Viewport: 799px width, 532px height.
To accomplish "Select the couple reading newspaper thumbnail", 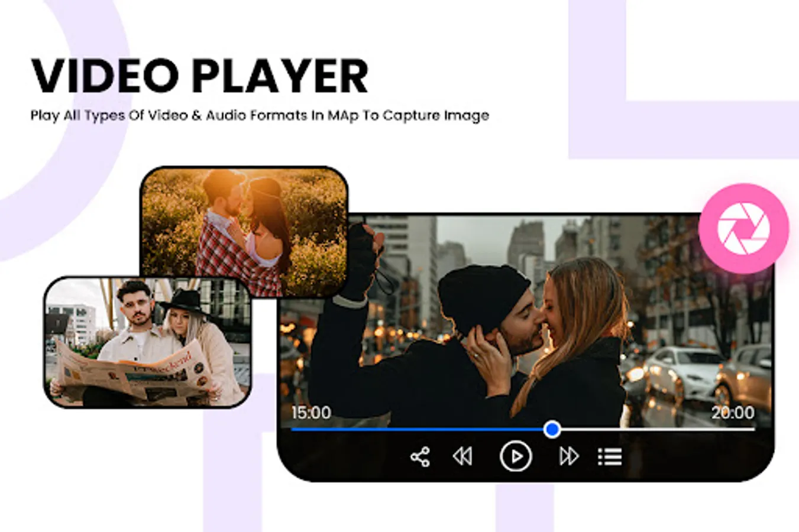I will click(x=148, y=342).
